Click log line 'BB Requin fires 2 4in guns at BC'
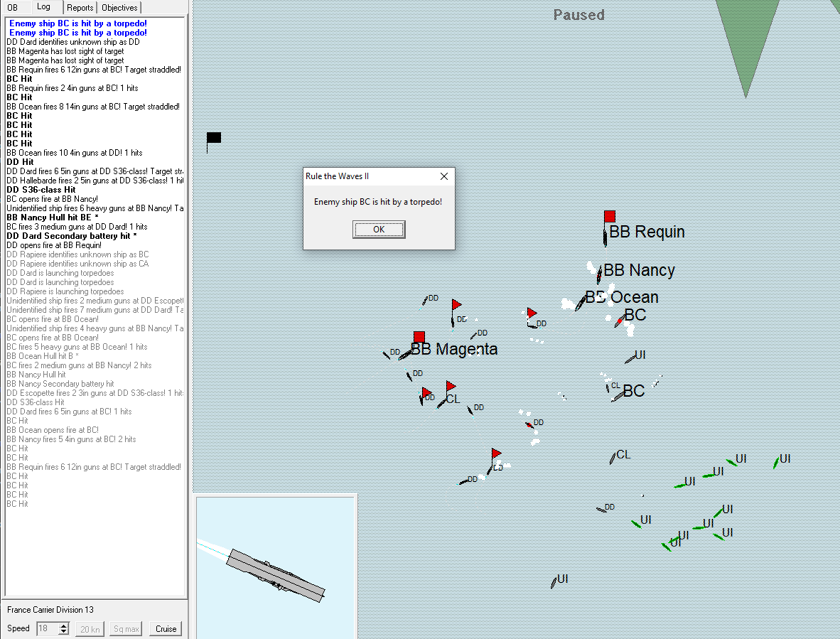Image resolution: width=840 pixels, height=639 pixels. point(72,88)
